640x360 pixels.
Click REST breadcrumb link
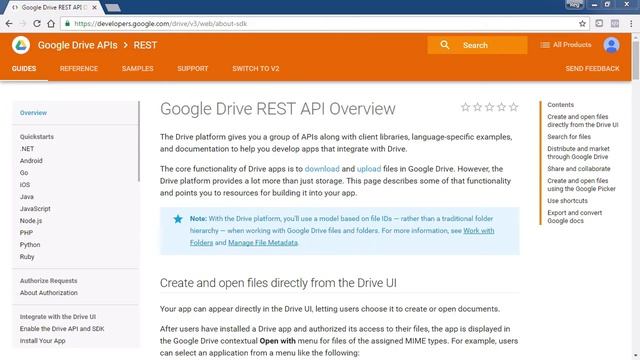145,45
